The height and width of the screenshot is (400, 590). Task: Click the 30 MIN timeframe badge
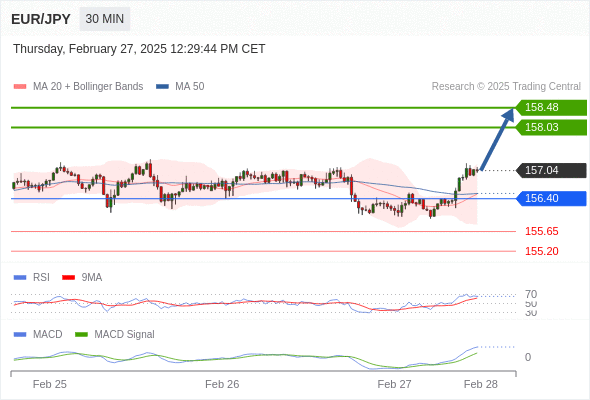[105, 19]
